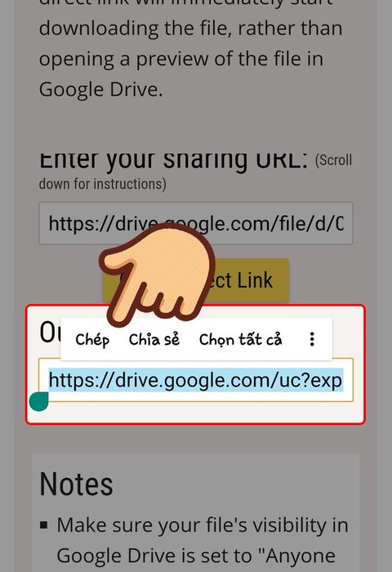Click the 'Enter your sharing URL' heading
392x572 pixels.
pyautogui.click(x=174, y=160)
